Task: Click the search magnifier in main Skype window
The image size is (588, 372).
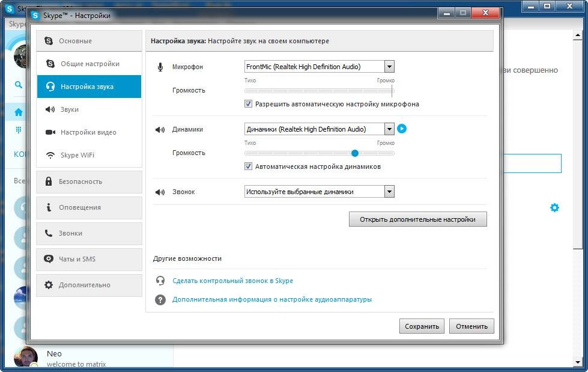Action: coord(18,85)
